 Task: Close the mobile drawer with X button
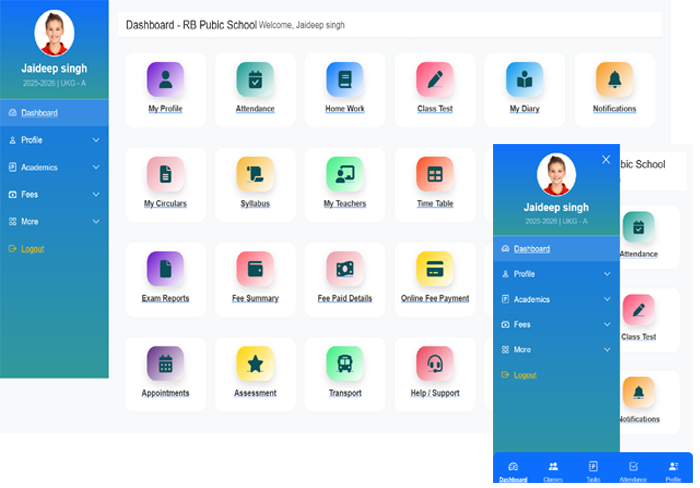(606, 159)
